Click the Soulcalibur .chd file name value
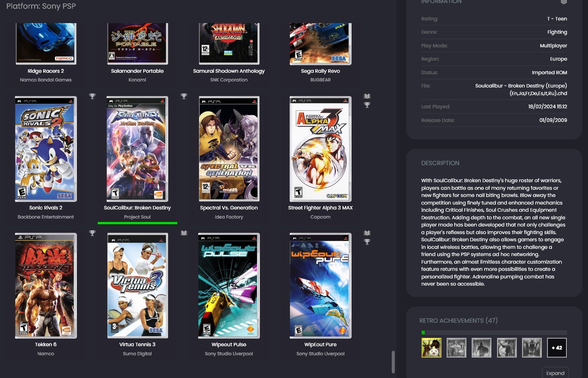The width and height of the screenshot is (588, 378). coord(521,89)
